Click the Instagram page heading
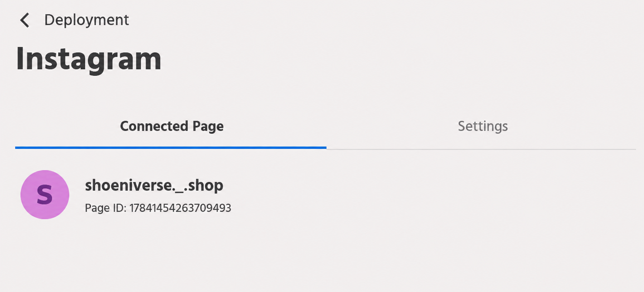644x292 pixels. pos(89,59)
